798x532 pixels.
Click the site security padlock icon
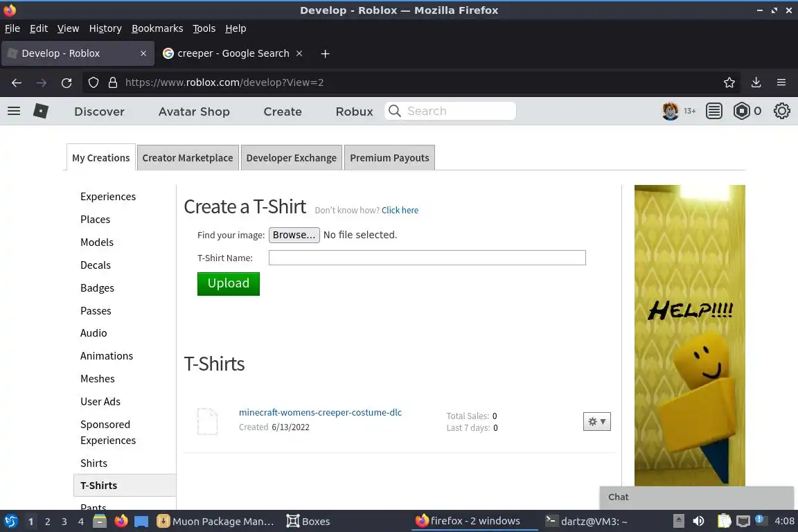[113, 82]
